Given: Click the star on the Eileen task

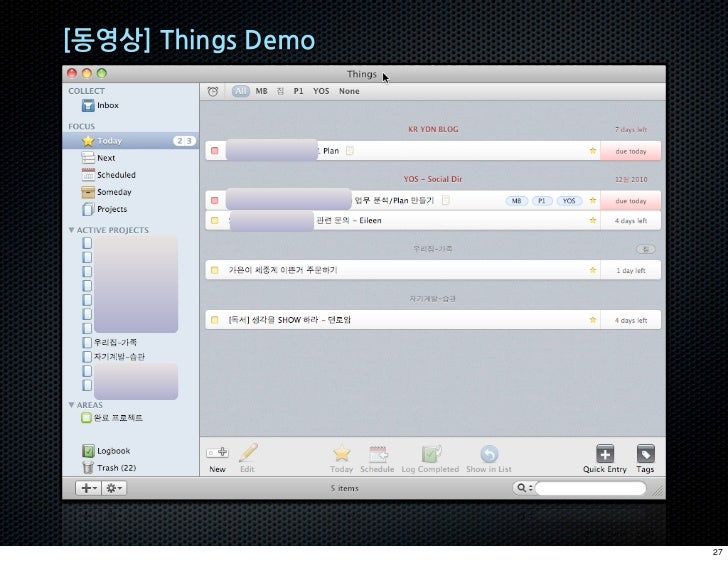Looking at the screenshot, I should click(593, 221).
